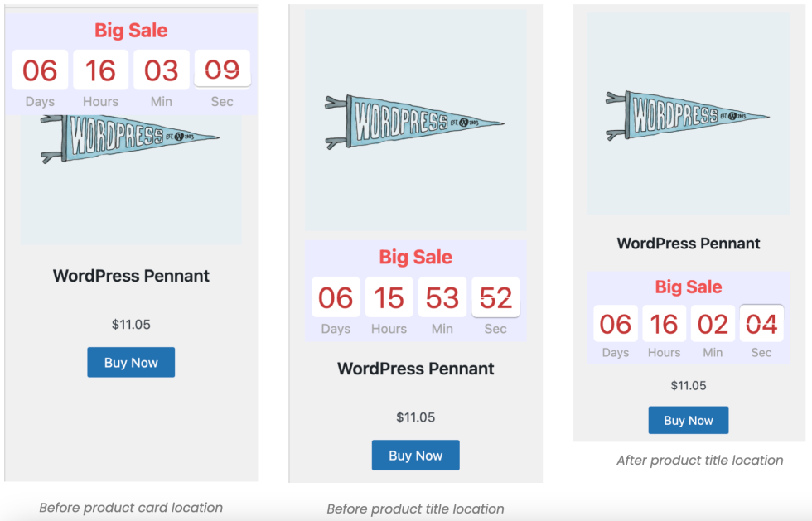Click the $11.05 price in the left card

(x=131, y=325)
